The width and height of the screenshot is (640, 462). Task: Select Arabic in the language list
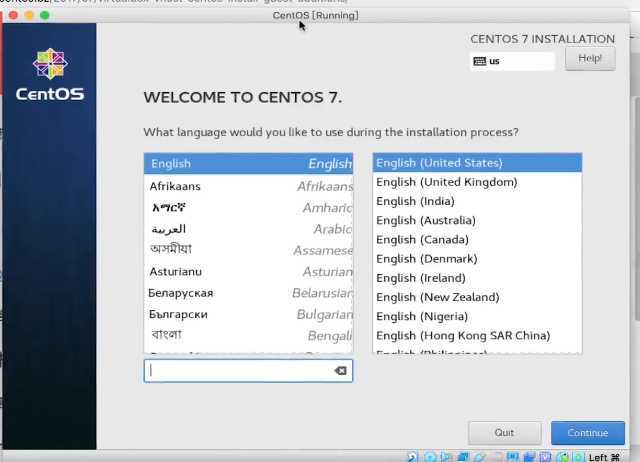tap(248, 229)
